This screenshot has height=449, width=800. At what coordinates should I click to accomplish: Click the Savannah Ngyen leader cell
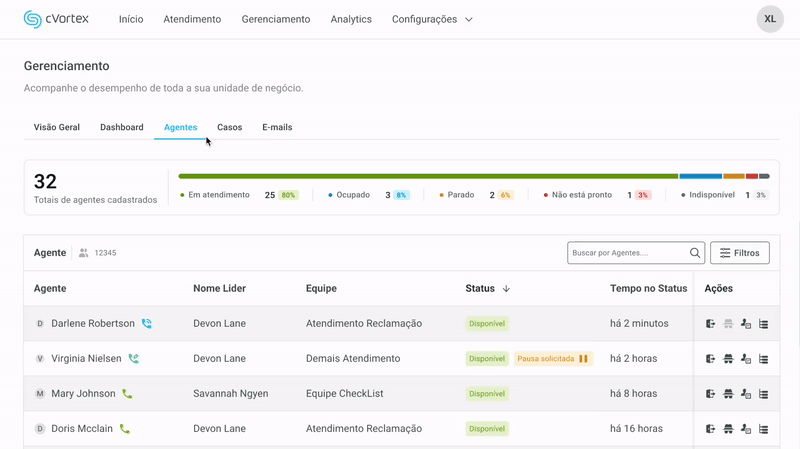231,393
